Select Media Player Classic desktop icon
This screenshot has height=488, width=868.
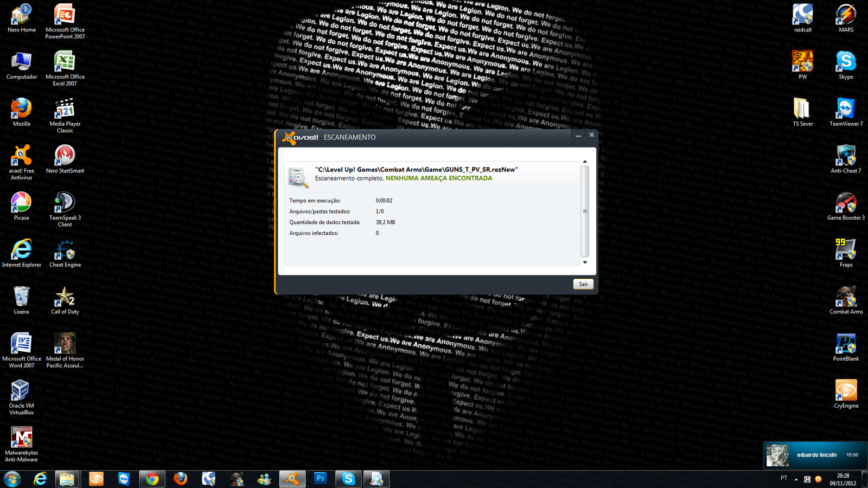(65, 115)
